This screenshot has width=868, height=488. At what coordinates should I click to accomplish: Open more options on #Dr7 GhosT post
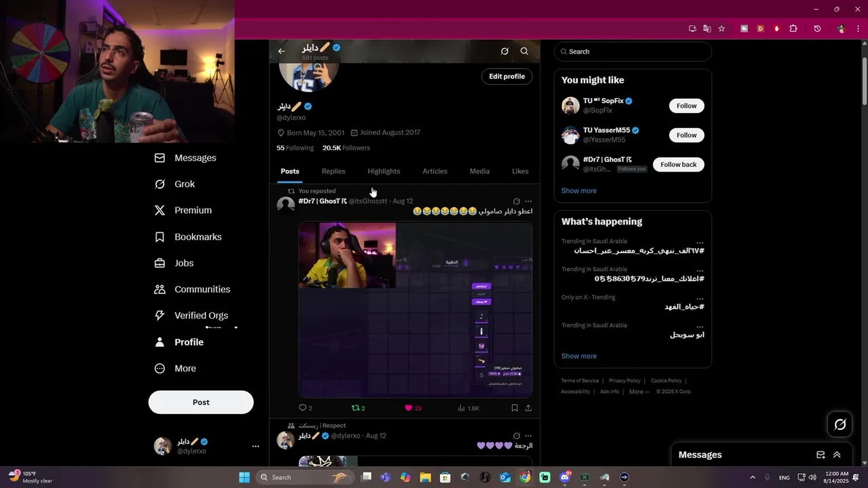pyautogui.click(x=528, y=201)
